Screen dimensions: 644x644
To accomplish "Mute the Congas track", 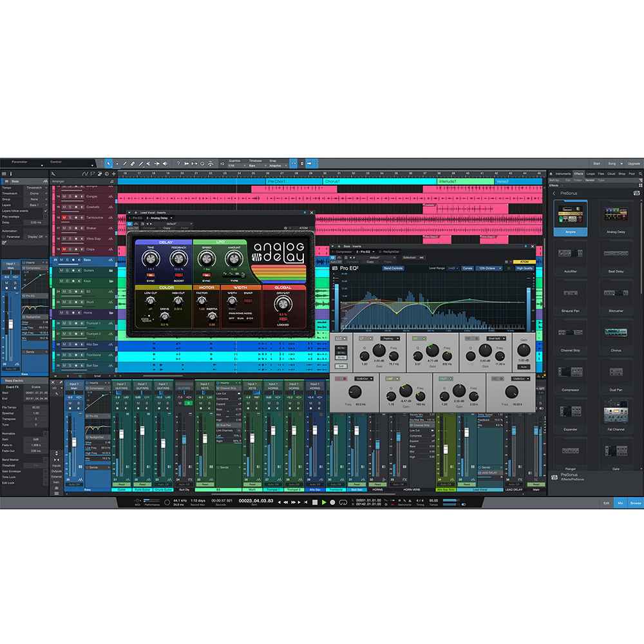I will (64, 196).
